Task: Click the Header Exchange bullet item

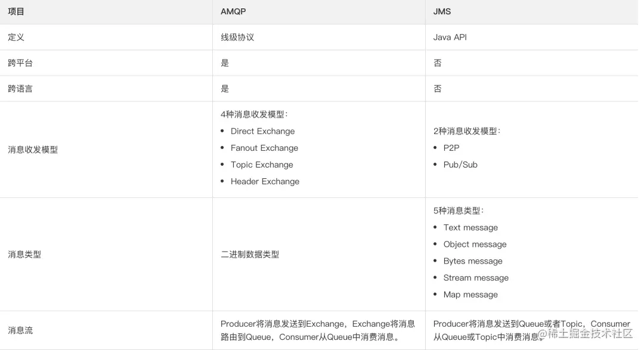Action: 265,181
